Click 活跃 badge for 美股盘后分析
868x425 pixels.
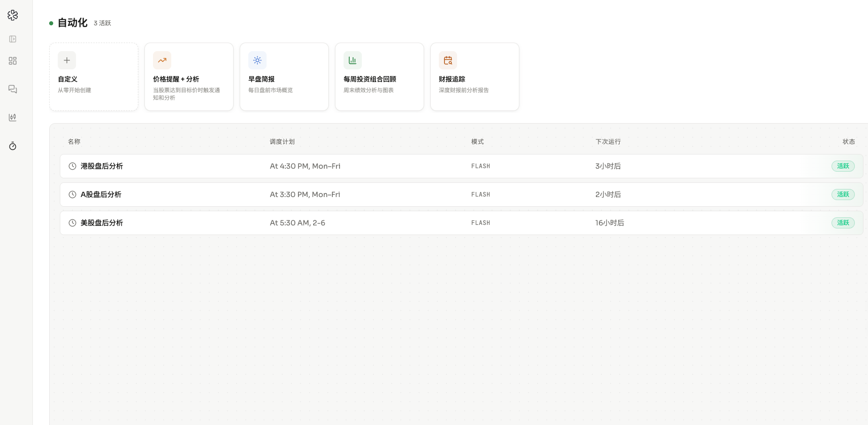pyautogui.click(x=843, y=223)
